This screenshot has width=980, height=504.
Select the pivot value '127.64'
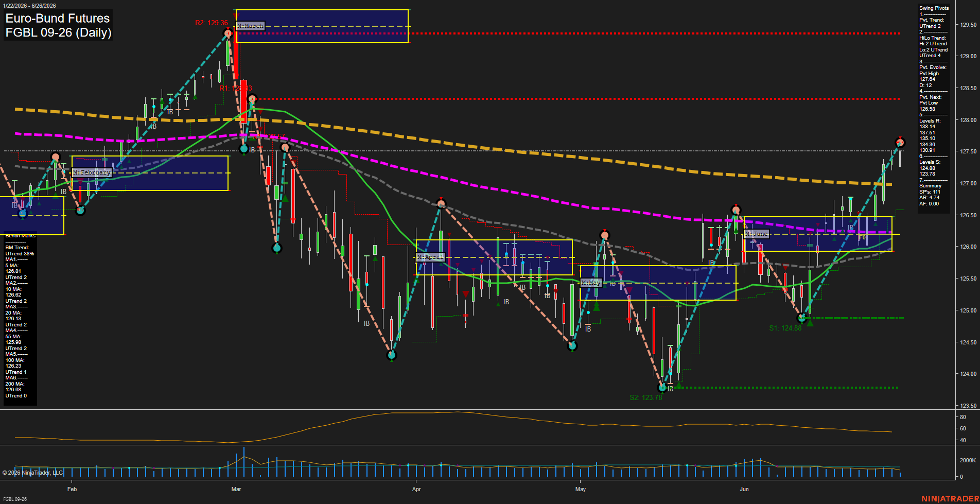(x=927, y=79)
